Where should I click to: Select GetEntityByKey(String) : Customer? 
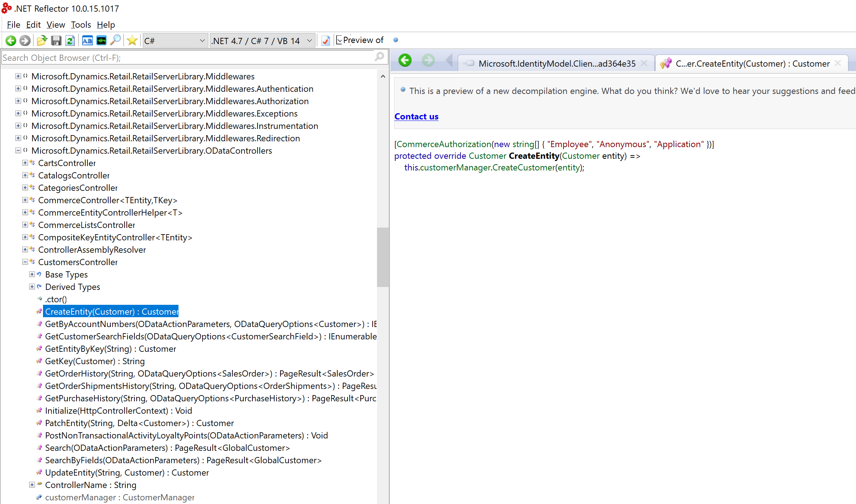pos(110,349)
